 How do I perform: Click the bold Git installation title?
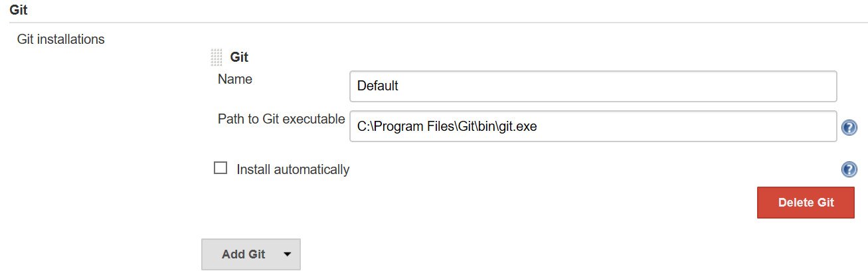pos(239,58)
